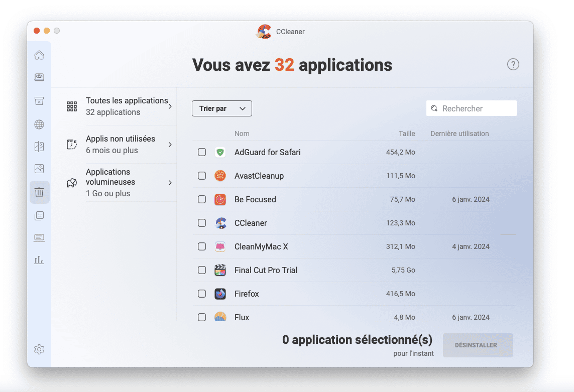Click the 312,1 Mo size value
The image size is (574, 392).
(400, 246)
